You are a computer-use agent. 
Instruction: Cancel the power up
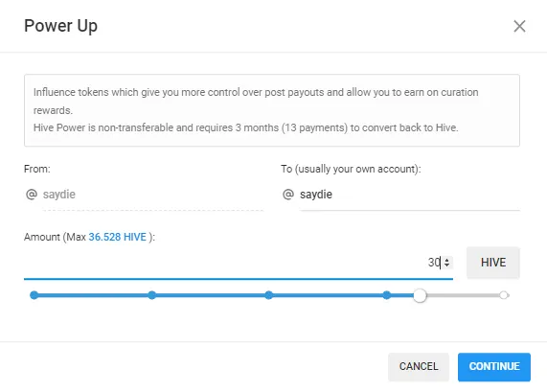(x=419, y=366)
